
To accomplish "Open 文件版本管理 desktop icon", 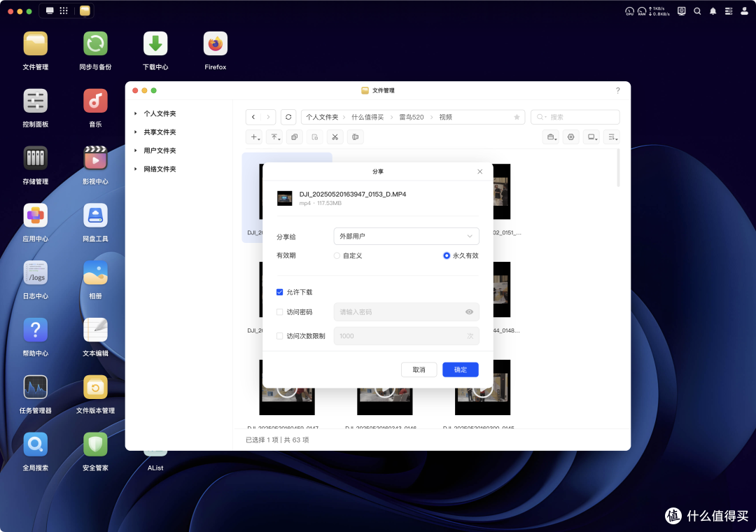I will pyautogui.click(x=95, y=387).
